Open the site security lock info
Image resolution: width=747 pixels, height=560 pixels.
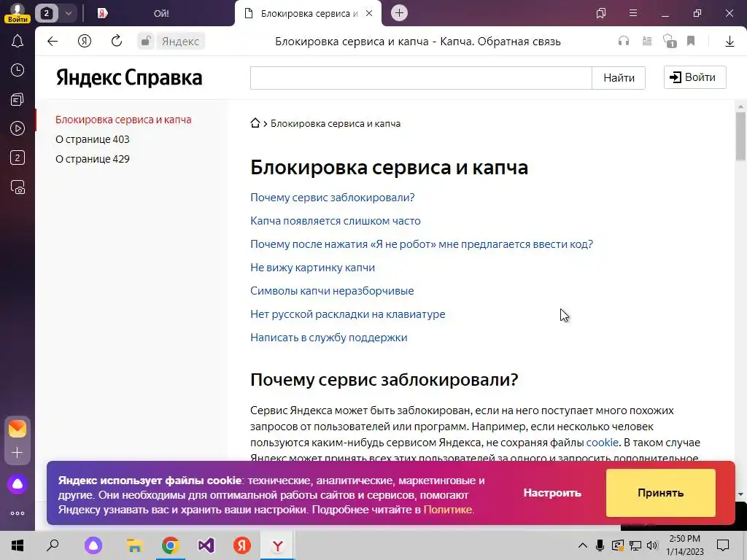point(146,42)
